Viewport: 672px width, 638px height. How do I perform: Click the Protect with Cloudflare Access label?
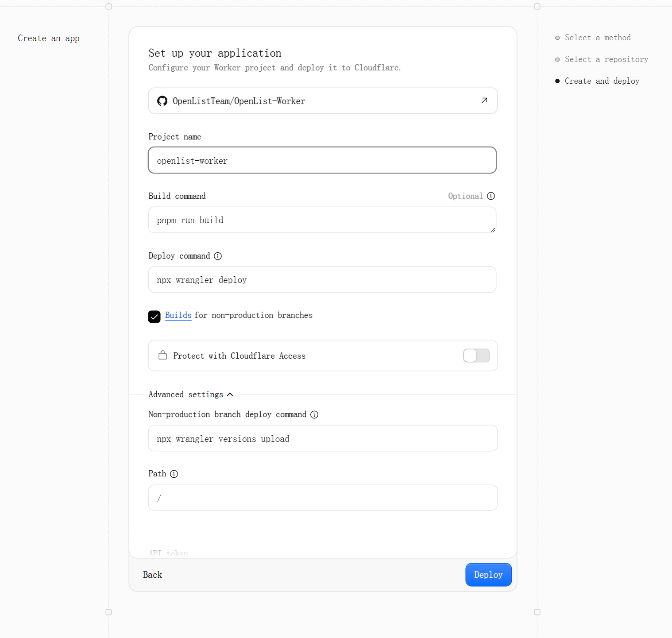click(x=239, y=356)
